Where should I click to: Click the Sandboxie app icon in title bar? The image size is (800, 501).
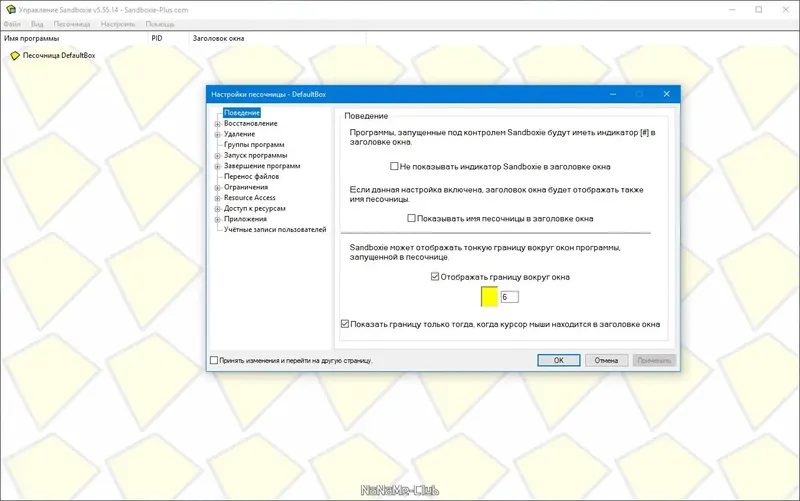[10, 10]
